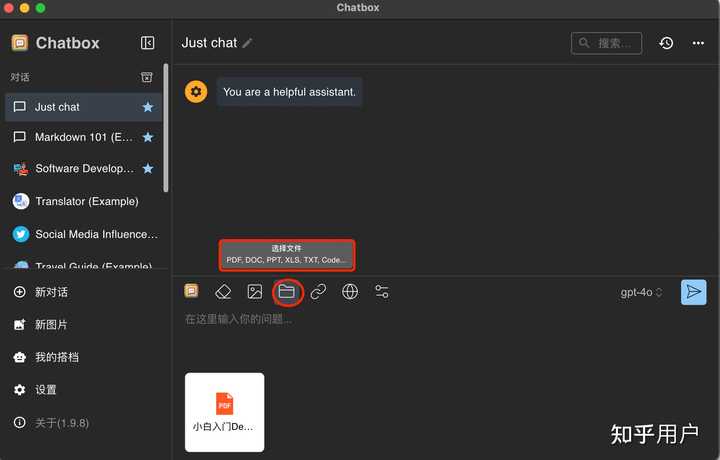Click the system prompt message bubble
The width and height of the screenshot is (720, 460).
click(x=289, y=92)
